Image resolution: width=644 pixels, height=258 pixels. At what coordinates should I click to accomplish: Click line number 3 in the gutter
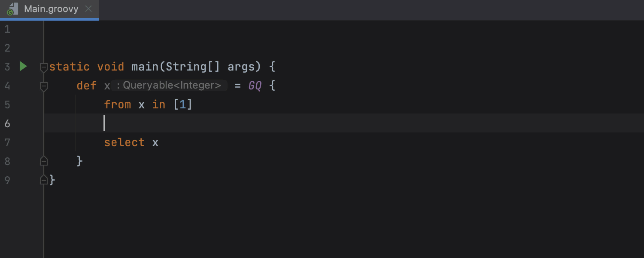(x=7, y=67)
